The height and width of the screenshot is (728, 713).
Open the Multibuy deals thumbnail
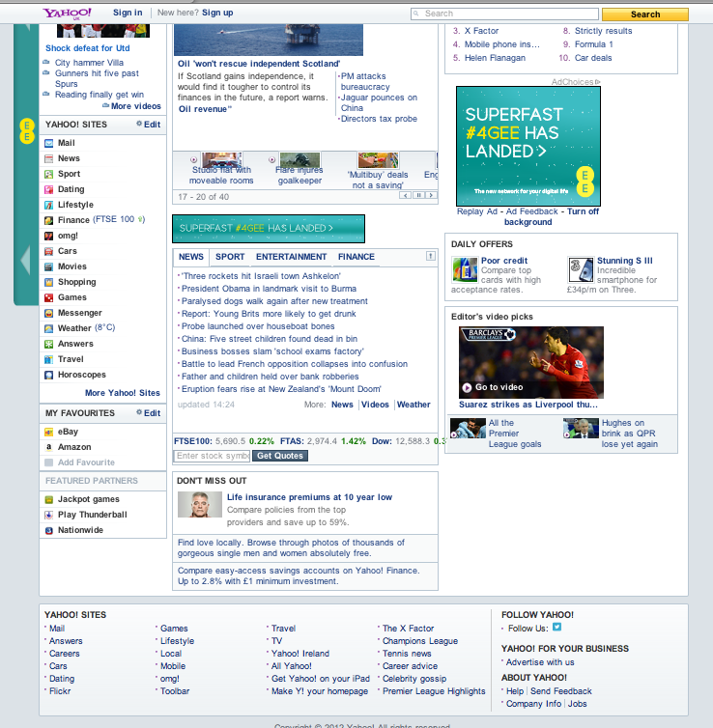coord(378,160)
